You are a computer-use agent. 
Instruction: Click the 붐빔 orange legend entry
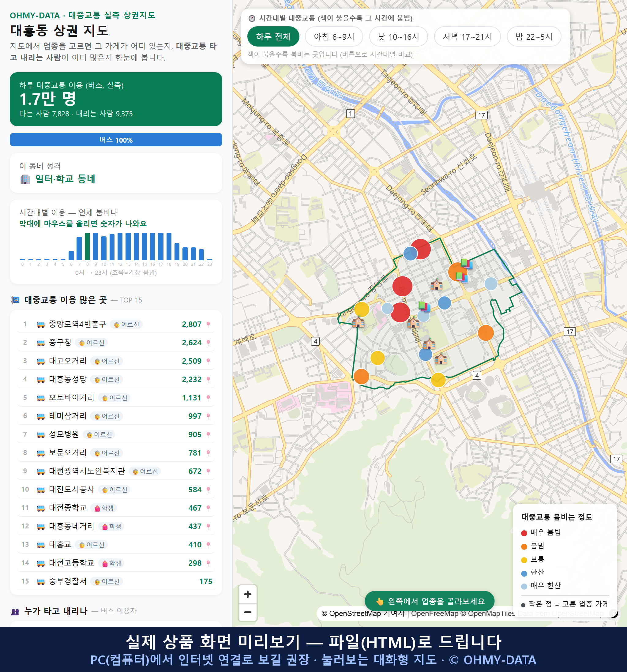click(533, 546)
